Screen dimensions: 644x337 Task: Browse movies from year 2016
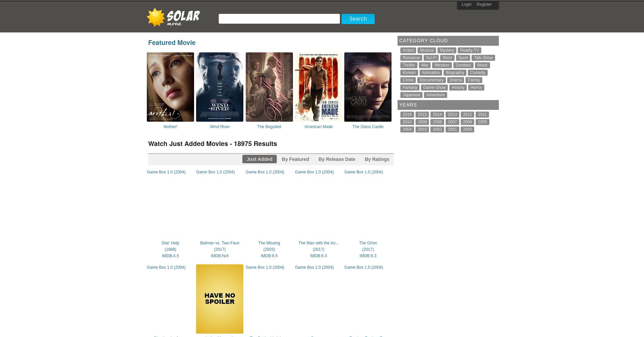[x=407, y=115]
